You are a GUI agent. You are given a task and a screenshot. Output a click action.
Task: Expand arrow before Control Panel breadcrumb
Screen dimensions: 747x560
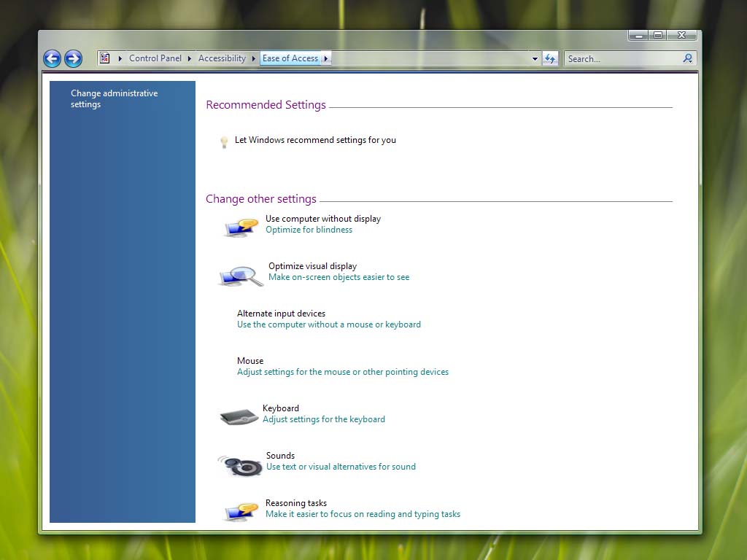coord(120,58)
